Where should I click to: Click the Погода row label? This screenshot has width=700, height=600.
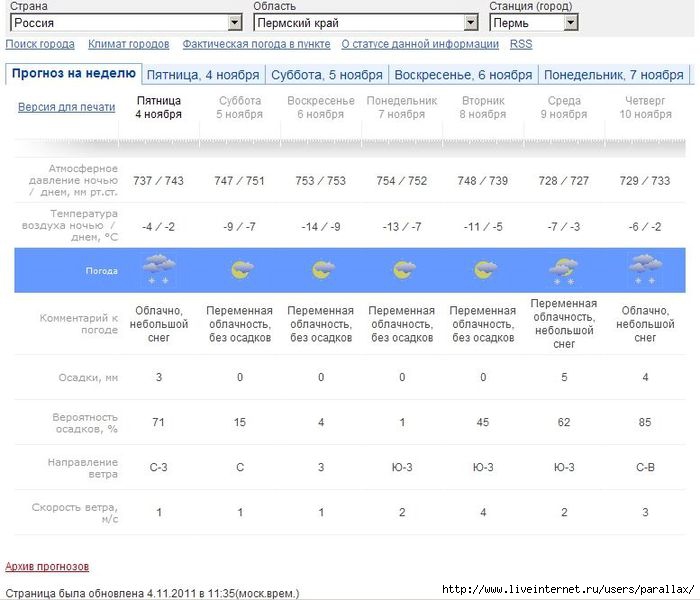click(x=102, y=271)
